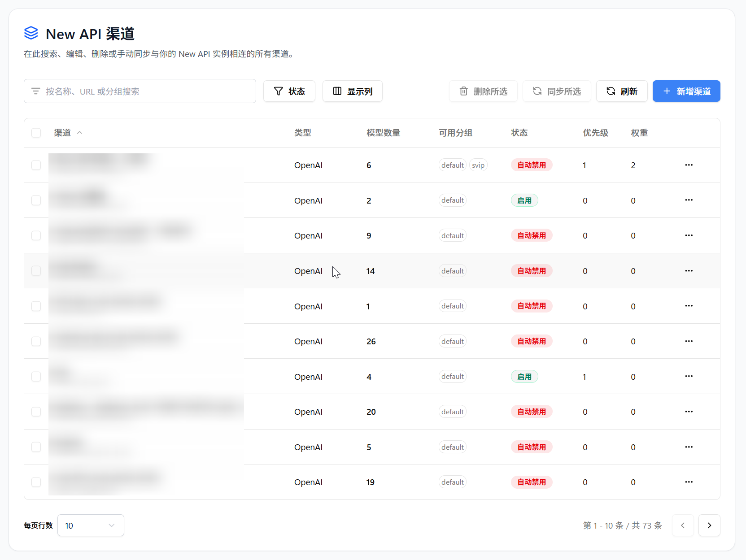Screen dimensions: 746x560
Task: Click the filter icon inside the search box
Action: [36, 91]
